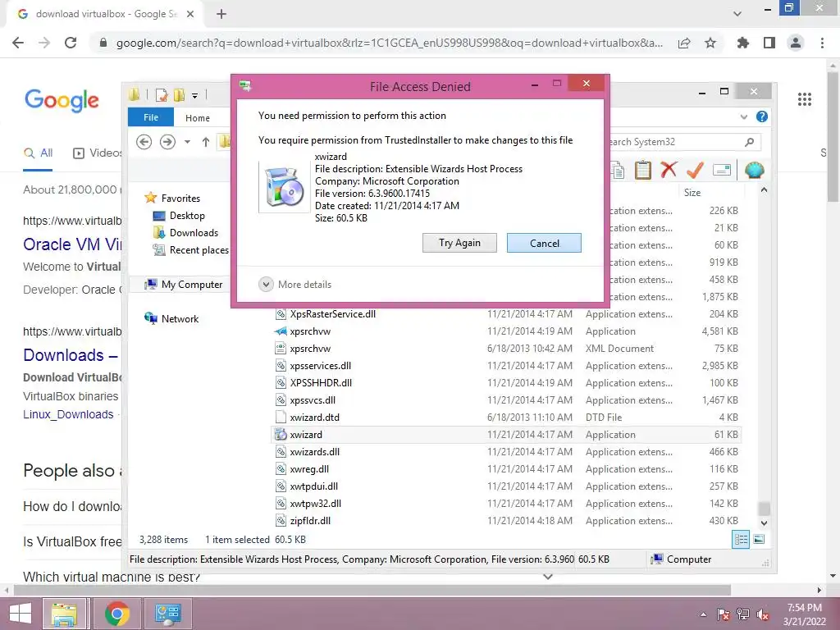Screen dimensions: 840x630
Task: Reload the Chrome page
Action: tap(71, 43)
